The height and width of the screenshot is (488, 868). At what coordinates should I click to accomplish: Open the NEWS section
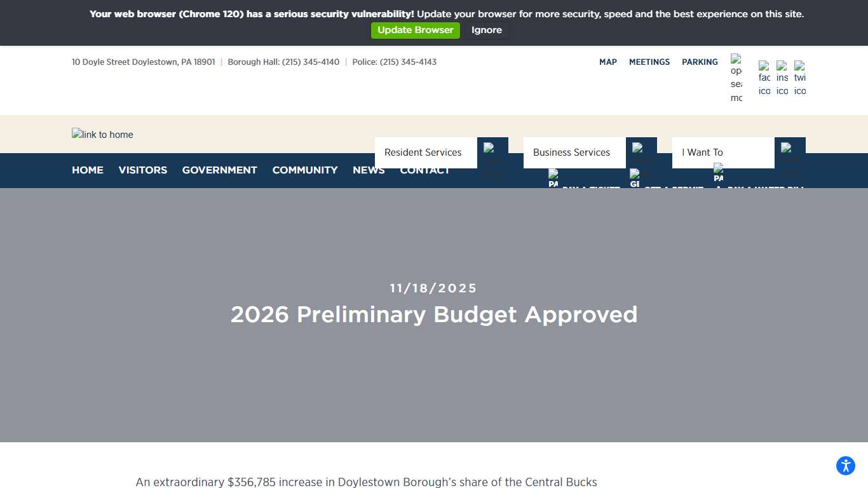click(x=369, y=170)
